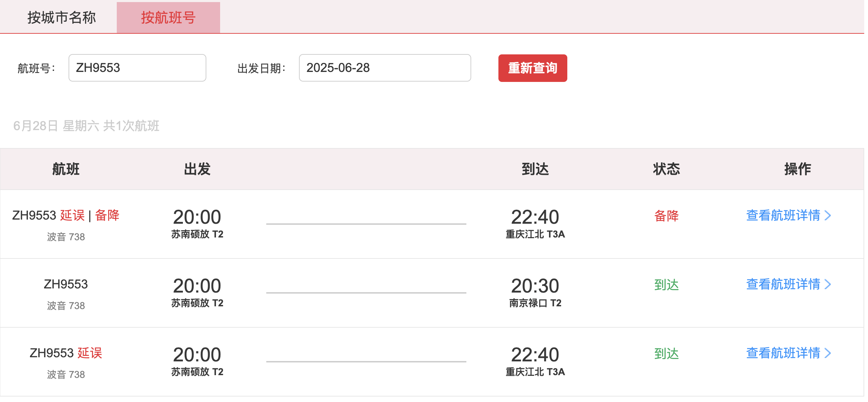Viewport: 868px width, 402px height.
Task: Click the flight number input ZH9553
Action: click(137, 68)
